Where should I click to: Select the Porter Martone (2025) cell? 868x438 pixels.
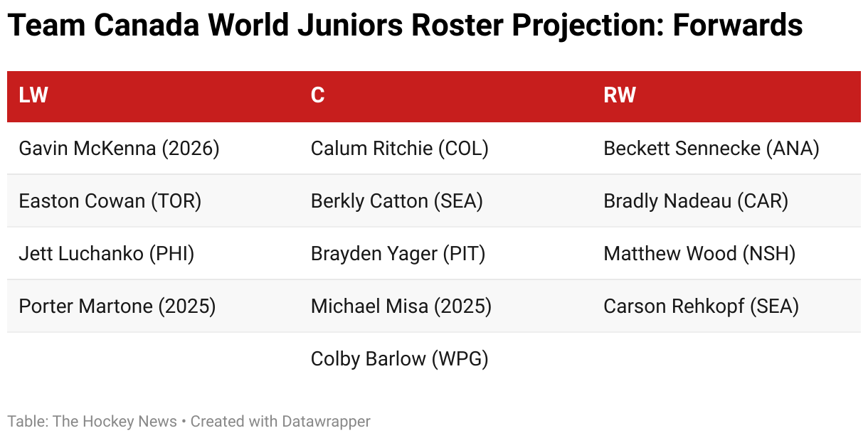pos(117,306)
